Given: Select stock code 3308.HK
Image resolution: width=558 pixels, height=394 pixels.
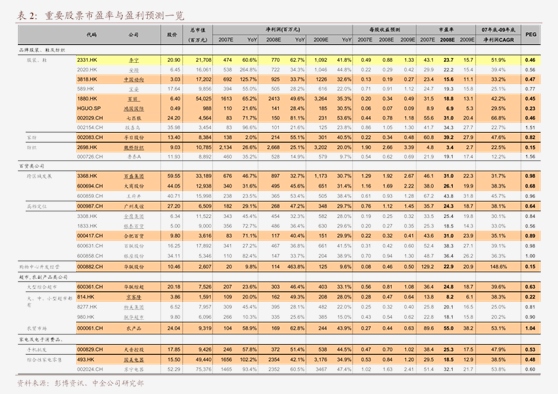Looking at the screenshot, I should (x=87, y=216).
